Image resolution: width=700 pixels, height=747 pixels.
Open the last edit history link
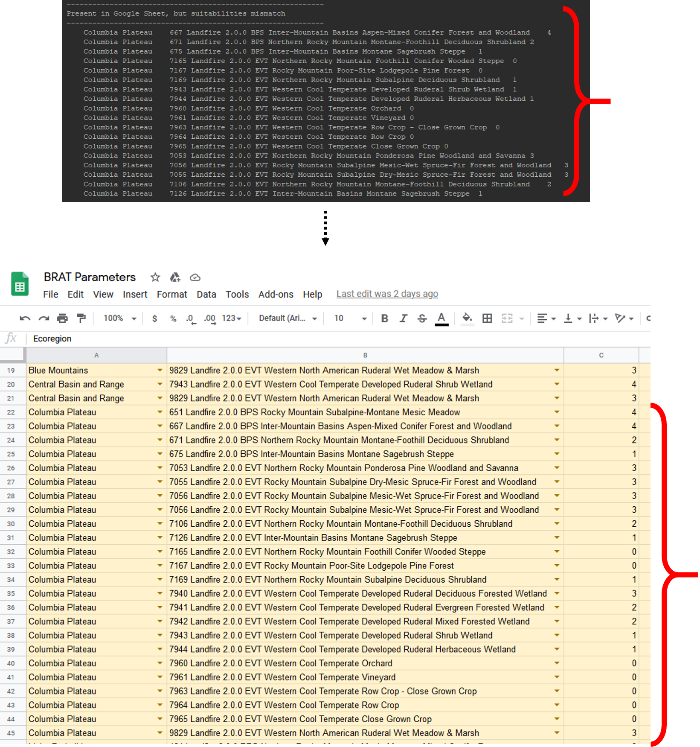coord(387,294)
